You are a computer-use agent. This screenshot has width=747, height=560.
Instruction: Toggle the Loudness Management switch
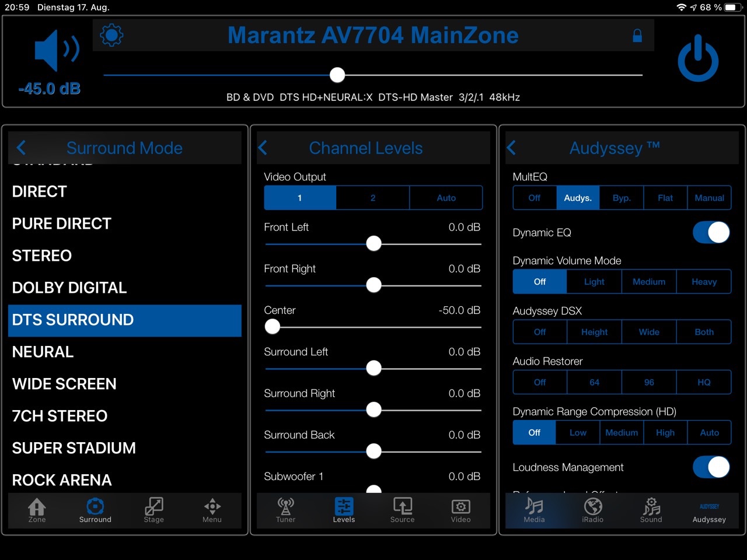[x=711, y=467]
